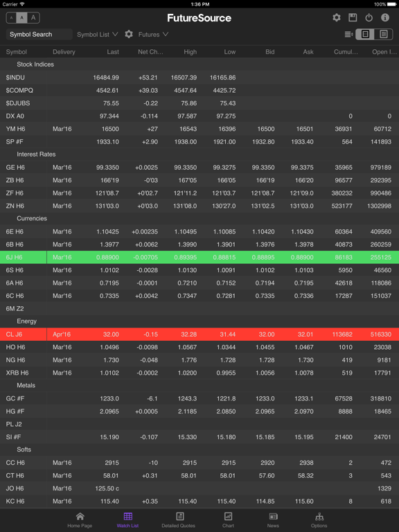The width and height of the screenshot is (399, 532).
Task: Tap the power logout icon
Action: tap(369, 17)
